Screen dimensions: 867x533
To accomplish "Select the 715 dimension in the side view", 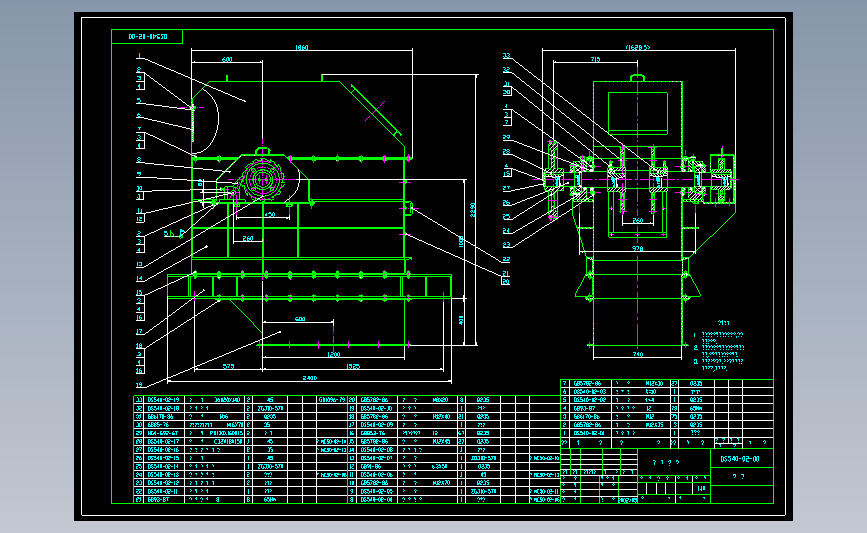I will 595,59.
